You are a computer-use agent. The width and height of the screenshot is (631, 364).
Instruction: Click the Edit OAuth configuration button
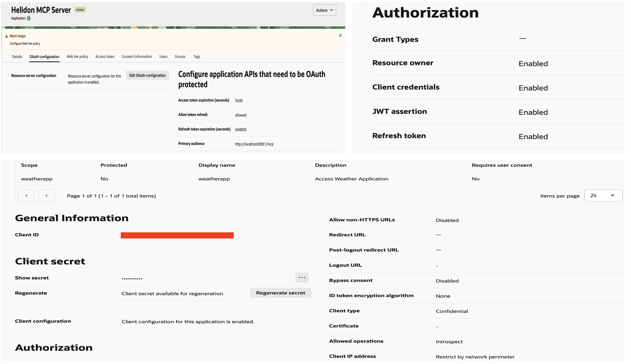[147, 75]
